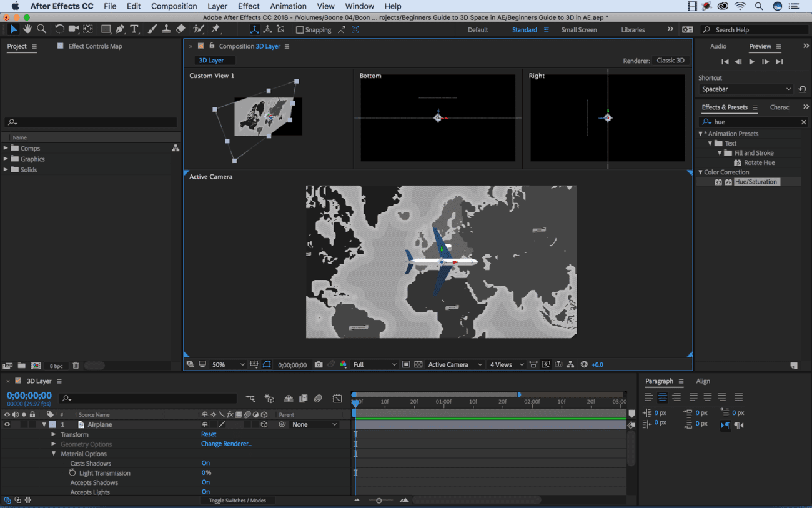Expand the Transform properties of Airplane
Viewport: 812px width, 508px height.
pos(53,434)
